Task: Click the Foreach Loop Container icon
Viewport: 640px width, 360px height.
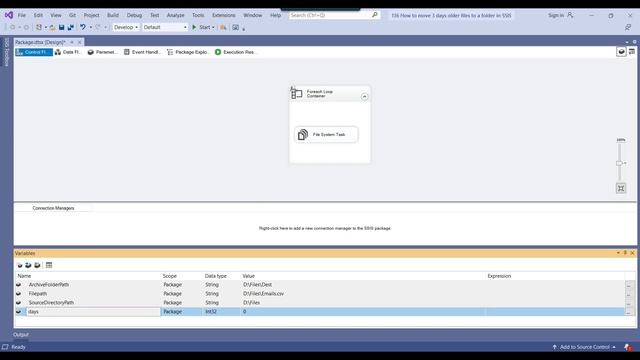Action: [296, 93]
